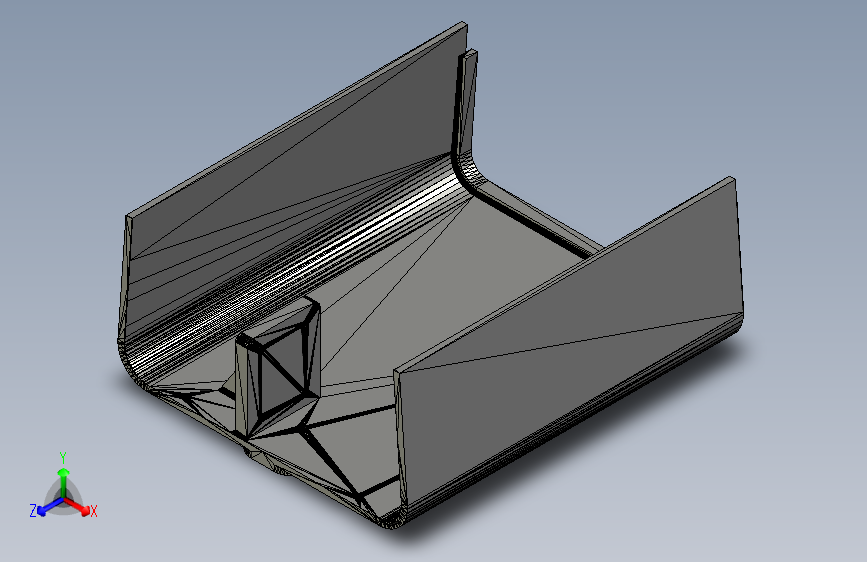Viewport: 867px width, 562px height.
Task: Select the square boss on the bracket floor
Action: [x=278, y=366]
